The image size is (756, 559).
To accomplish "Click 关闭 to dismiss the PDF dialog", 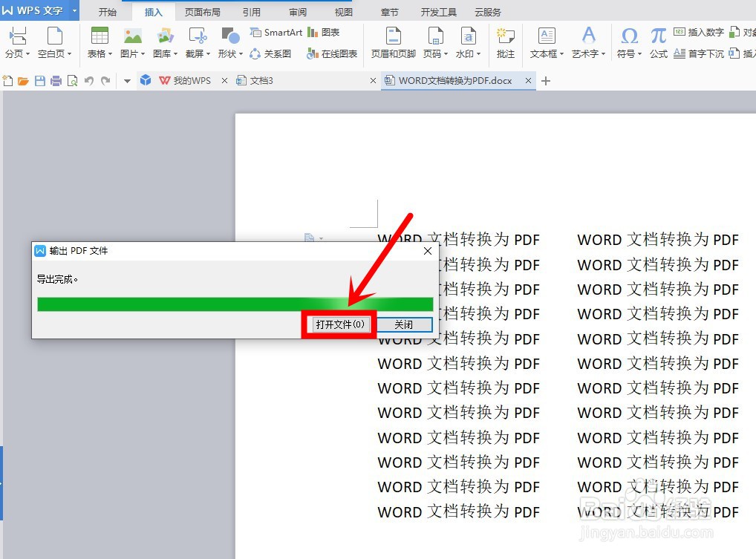I will click(404, 324).
